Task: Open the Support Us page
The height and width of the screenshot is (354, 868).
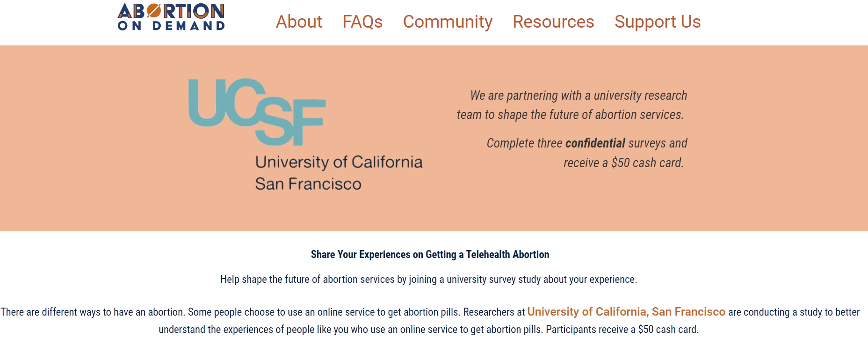Action: click(658, 22)
